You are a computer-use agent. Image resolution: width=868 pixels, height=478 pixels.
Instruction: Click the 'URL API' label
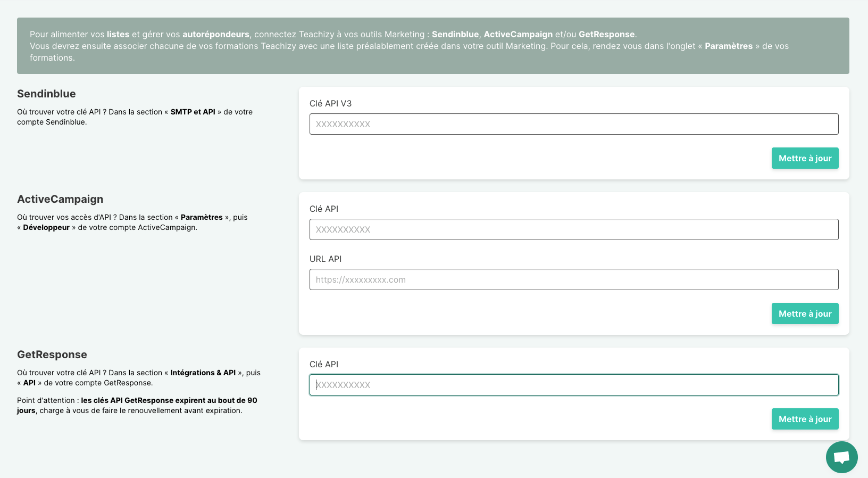pos(325,259)
